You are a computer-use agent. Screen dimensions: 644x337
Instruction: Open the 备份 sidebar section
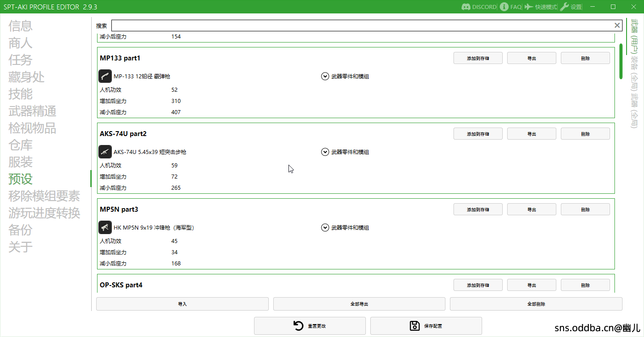pos(21,230)
